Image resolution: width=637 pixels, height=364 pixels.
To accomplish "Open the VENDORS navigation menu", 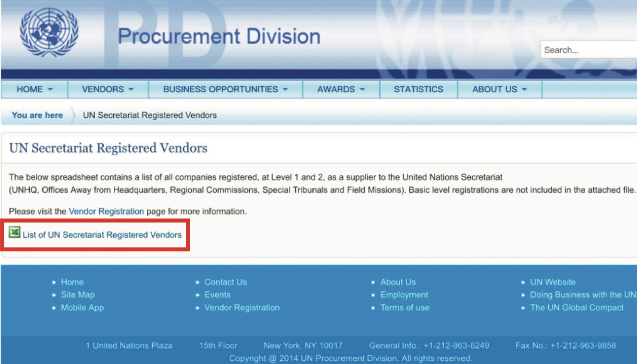I will pyautogui.click(x=108, y=89).
